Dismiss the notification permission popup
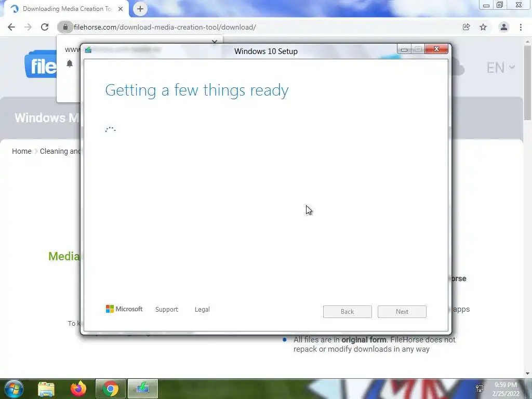This screenshot has height=399, width=532. point(215,42)
